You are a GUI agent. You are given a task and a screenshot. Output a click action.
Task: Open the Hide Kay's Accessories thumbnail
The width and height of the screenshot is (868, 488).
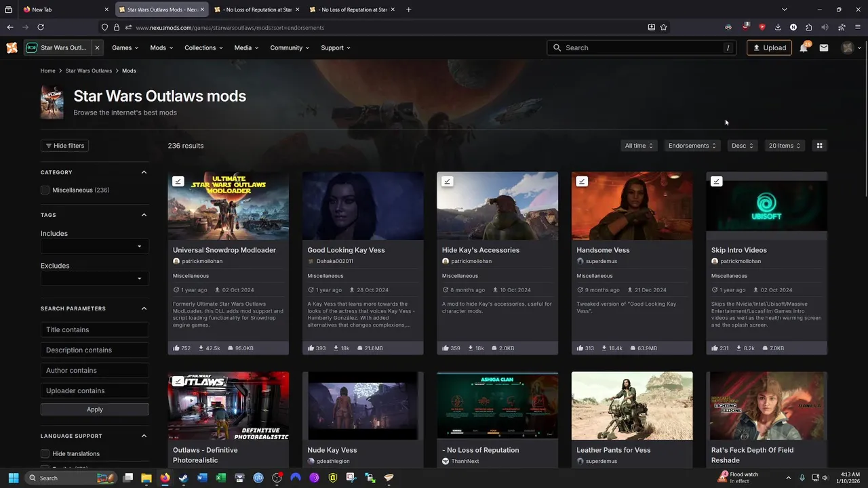498,205
